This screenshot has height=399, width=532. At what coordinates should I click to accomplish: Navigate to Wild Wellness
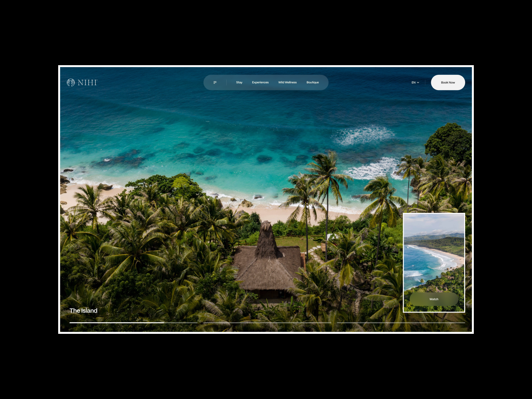point(287,82)
